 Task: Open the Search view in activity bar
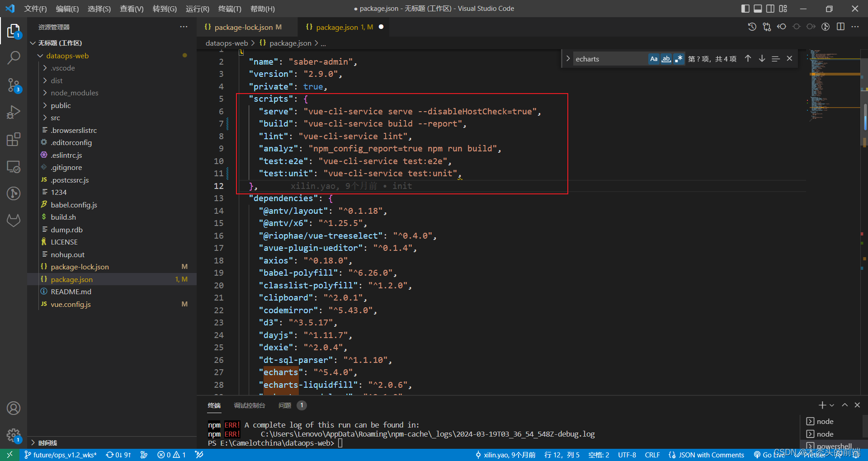click(x=14, y=58)
